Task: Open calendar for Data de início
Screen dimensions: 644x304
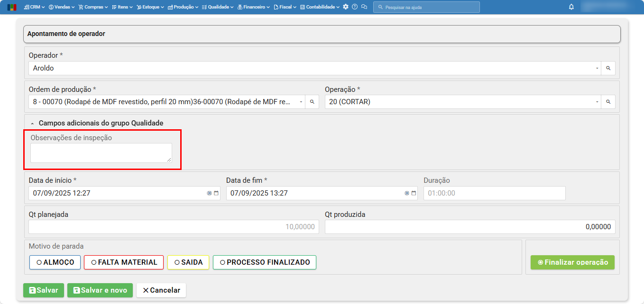Action: pyautogui.click(x=216, y=193)
